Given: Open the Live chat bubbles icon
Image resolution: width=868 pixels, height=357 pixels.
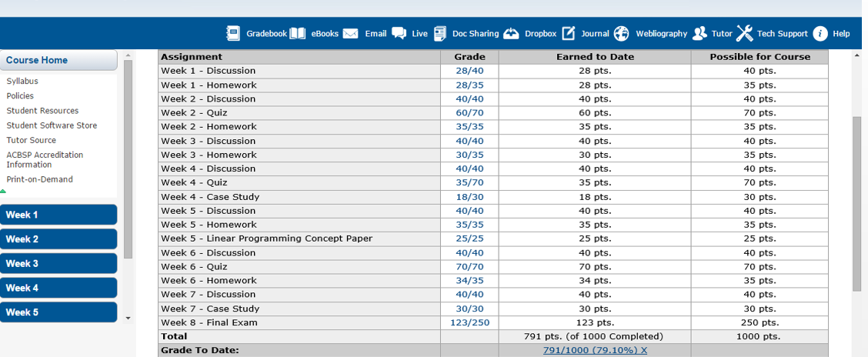Looking at the screenshot, I should (x=399, y=33).
